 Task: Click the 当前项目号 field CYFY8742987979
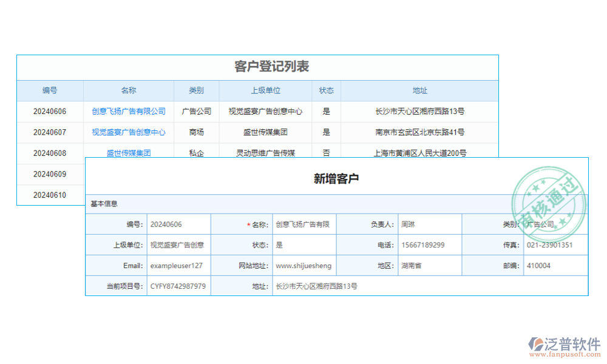click(x=178, y=286)
